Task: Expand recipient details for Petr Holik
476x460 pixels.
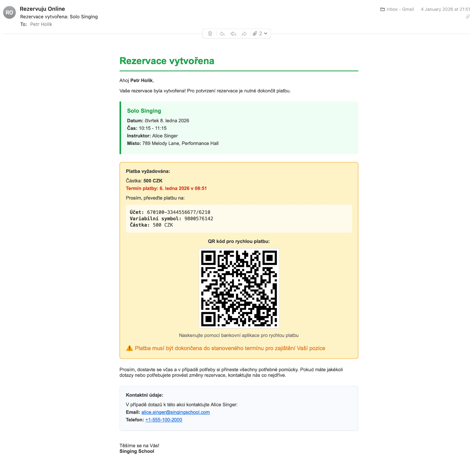Action: [41, 24]
